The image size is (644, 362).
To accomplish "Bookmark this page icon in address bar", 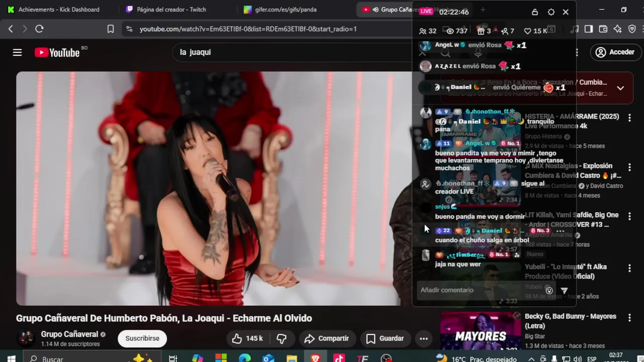I will click(111, 29).
